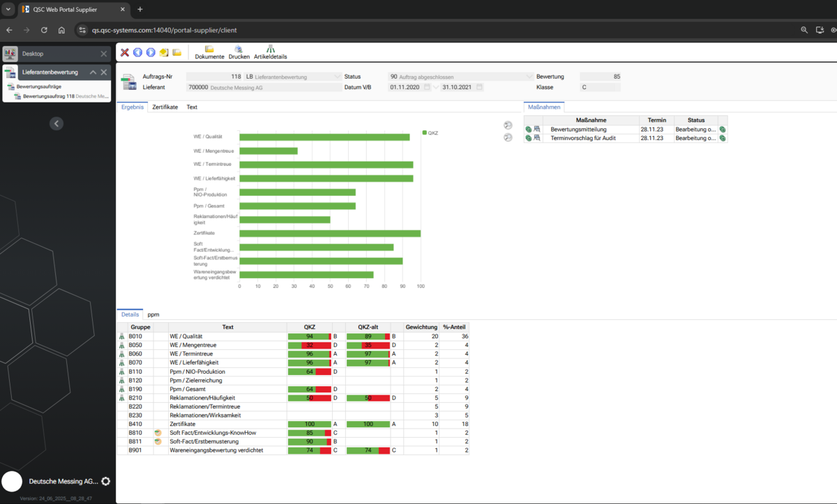Go to previous record with left arrow

[x=137, y=52]
